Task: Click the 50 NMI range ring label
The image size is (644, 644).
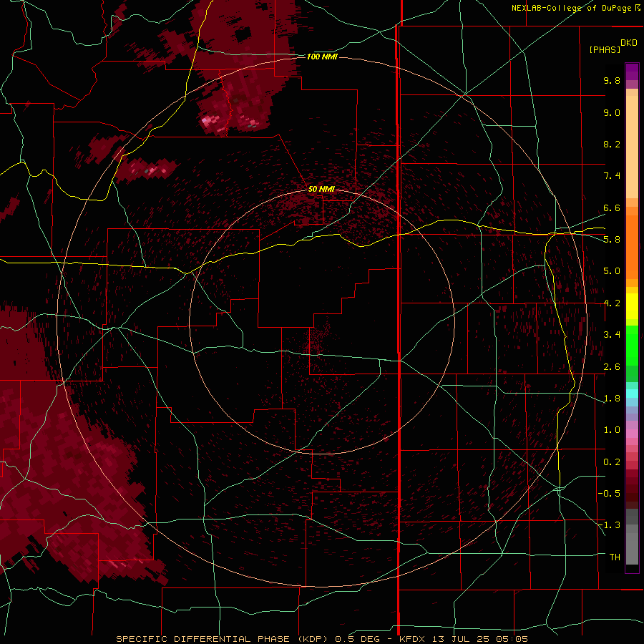Action: coord(321,190)
